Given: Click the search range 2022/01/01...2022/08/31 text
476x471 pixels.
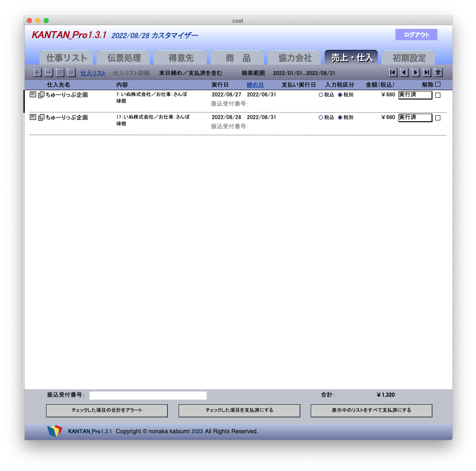Looking at the screenshot, I should click(x=304, y=73).
